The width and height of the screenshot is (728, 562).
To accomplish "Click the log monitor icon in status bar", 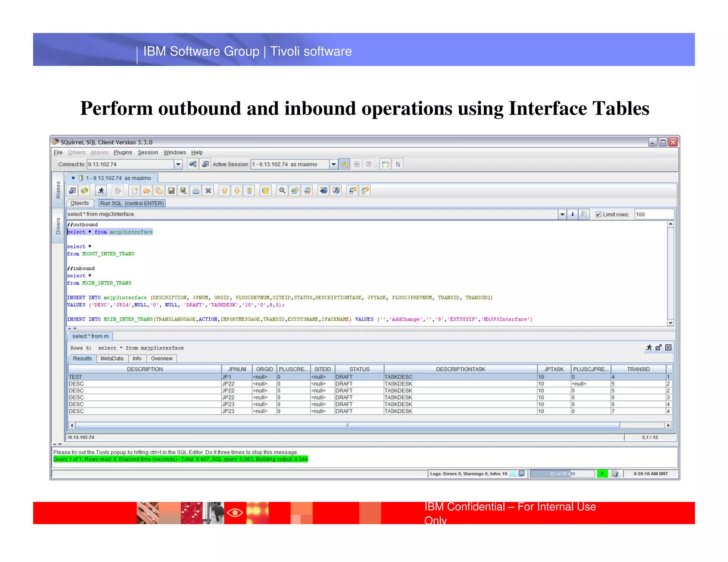I will point(521,474).
